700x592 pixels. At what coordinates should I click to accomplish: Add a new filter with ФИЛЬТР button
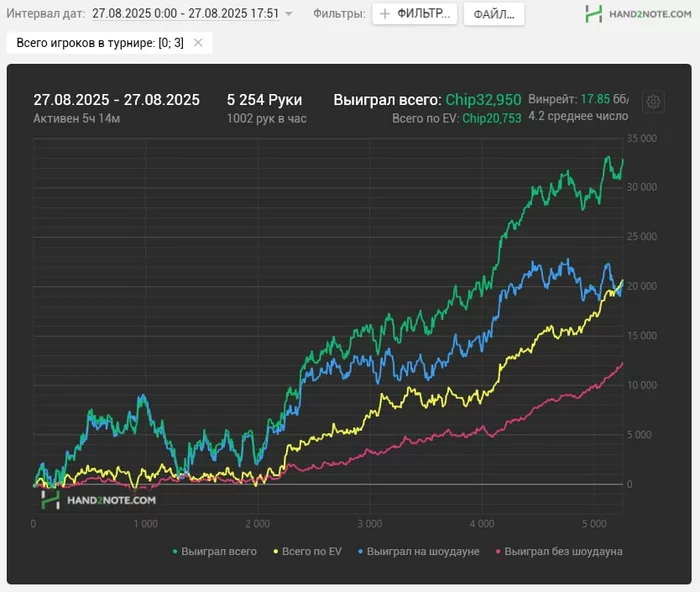[x=415, y=14]
